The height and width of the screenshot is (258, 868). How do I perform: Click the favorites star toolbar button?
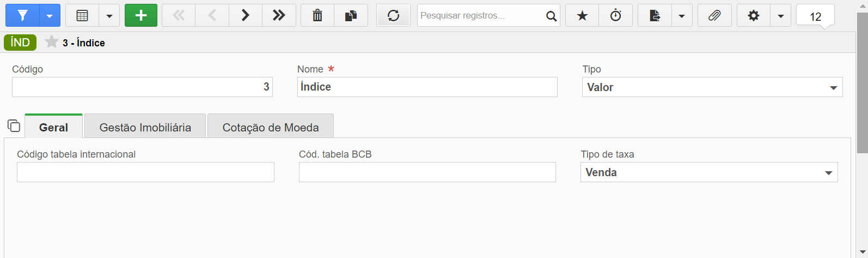pyautogui.click(x=582, y=16)
